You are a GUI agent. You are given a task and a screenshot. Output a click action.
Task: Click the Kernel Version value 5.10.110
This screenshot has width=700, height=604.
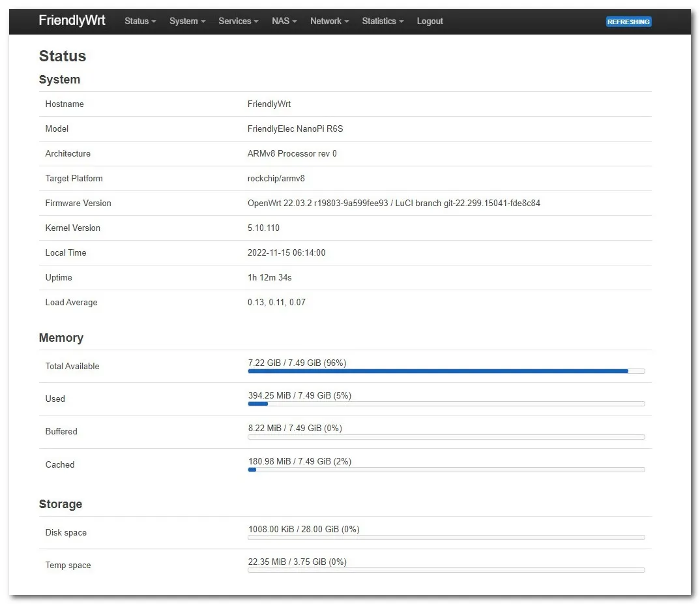263,228
